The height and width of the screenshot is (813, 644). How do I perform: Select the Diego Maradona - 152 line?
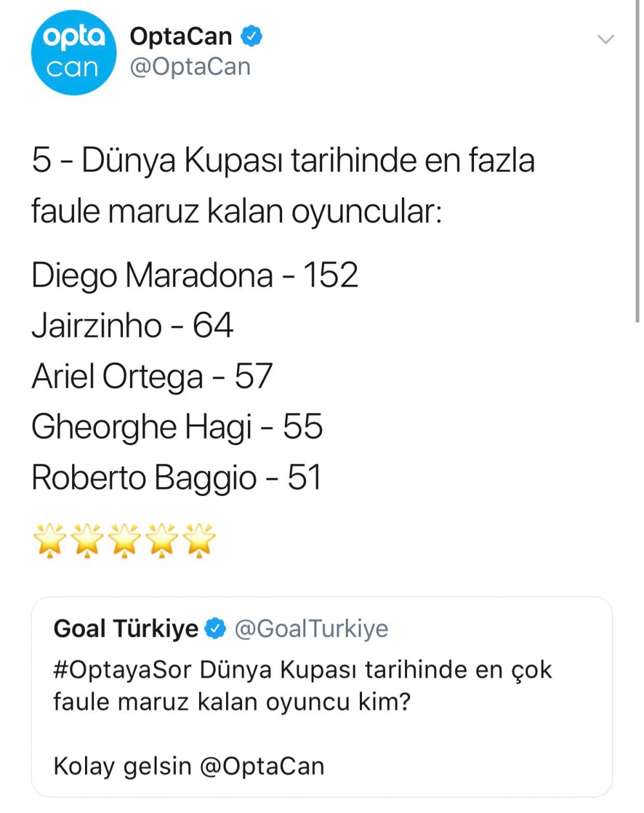194,275
